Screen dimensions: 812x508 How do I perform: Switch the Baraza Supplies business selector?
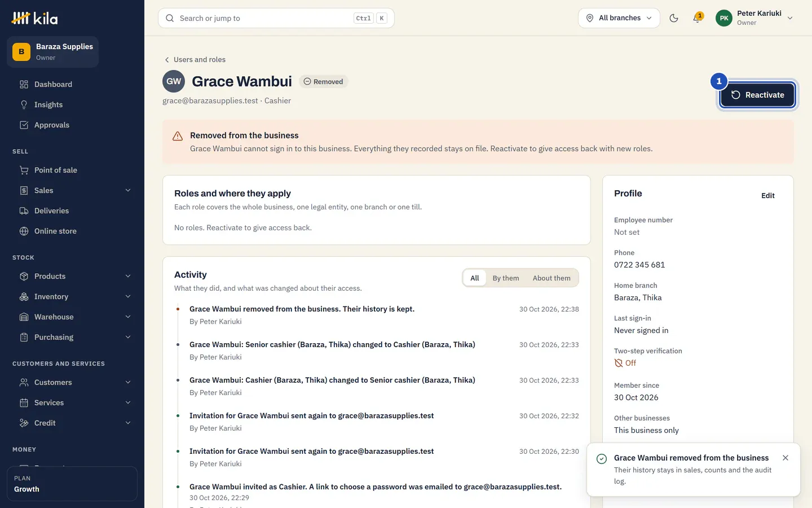click(53, 52)
